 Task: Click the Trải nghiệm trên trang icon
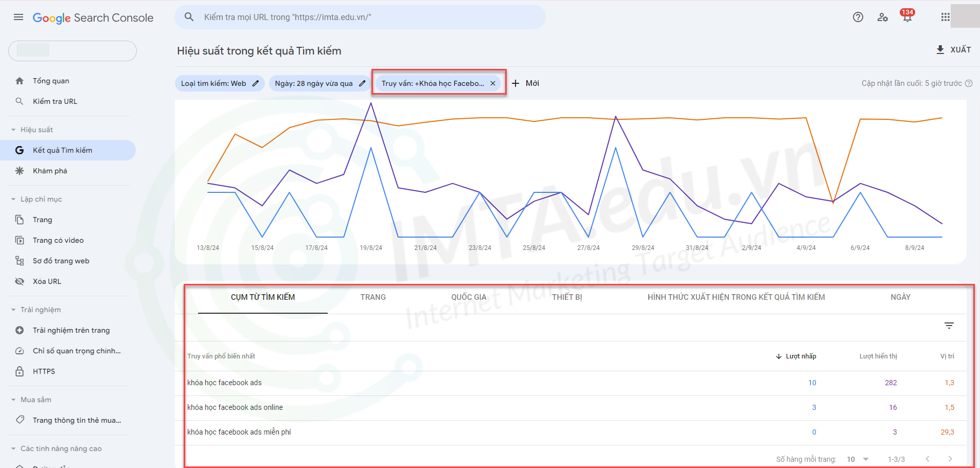coord(20,330)
